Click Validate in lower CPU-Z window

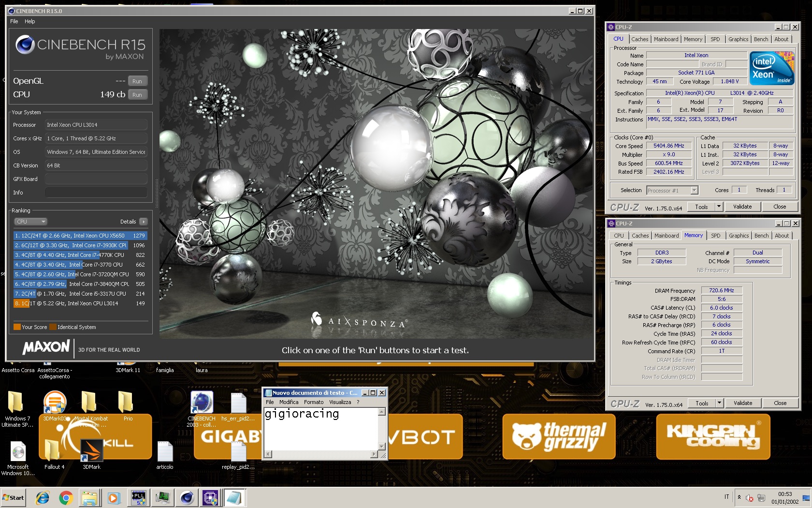click(743, 403)
